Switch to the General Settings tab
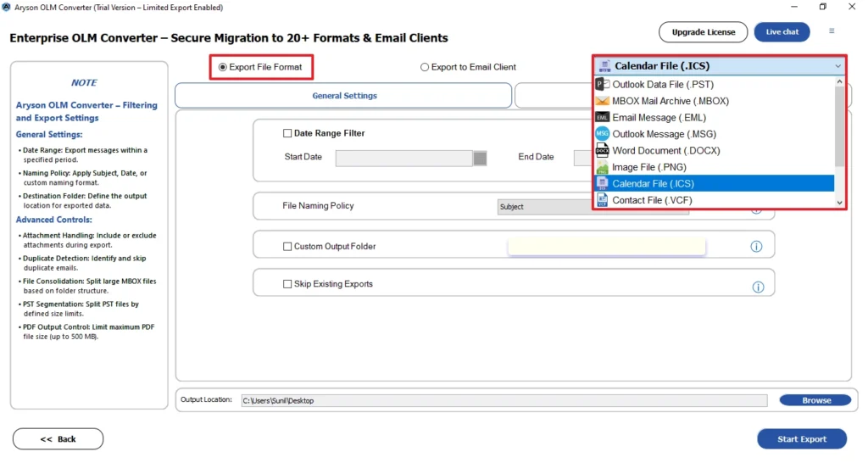Image resolution: width=868 pixels, height=463 pixels. click(x=344, y=96)
